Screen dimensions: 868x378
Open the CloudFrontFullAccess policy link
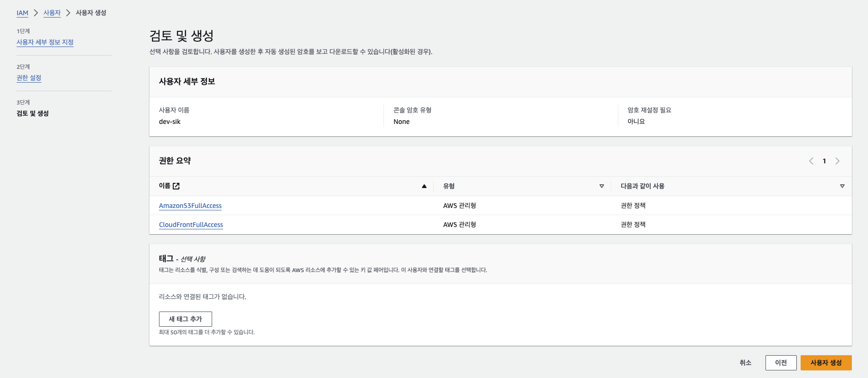point(191,225)
